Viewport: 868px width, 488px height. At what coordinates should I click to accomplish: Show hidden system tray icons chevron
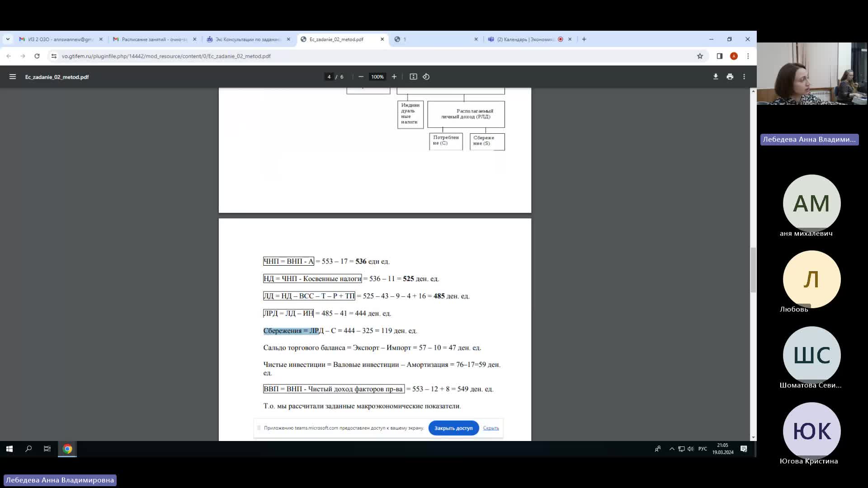point(672,449)
